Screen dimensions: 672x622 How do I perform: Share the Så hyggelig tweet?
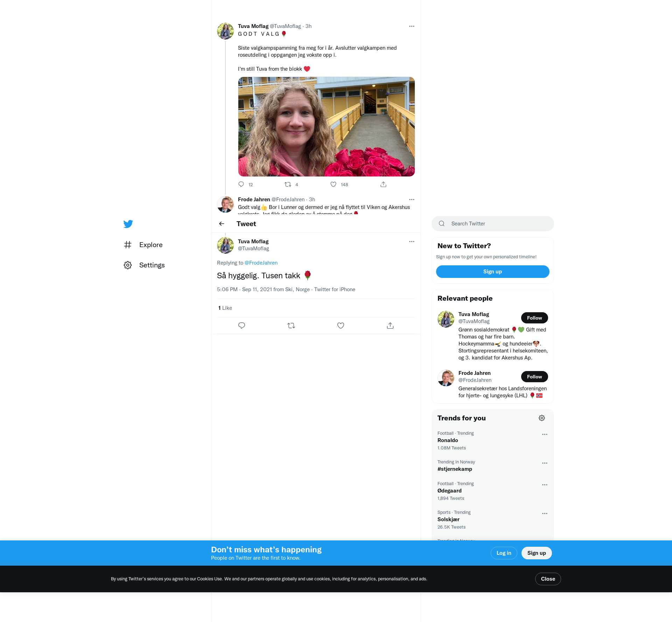(x=390, y=326)
